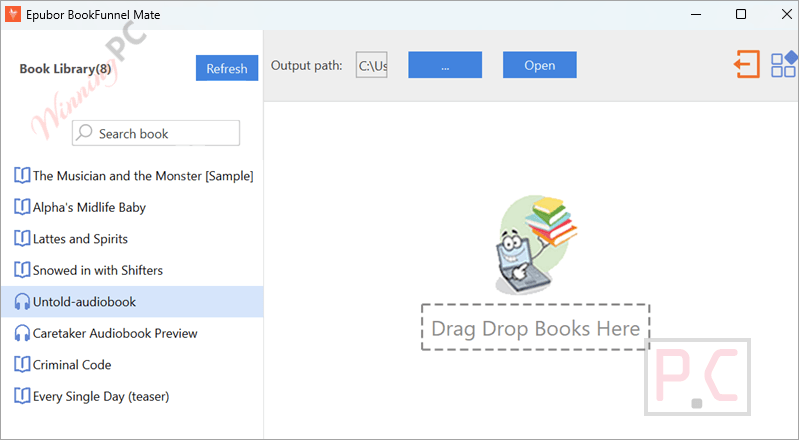Click the Output path: label
The image size is (799, 440).
[x=306, y=66]
